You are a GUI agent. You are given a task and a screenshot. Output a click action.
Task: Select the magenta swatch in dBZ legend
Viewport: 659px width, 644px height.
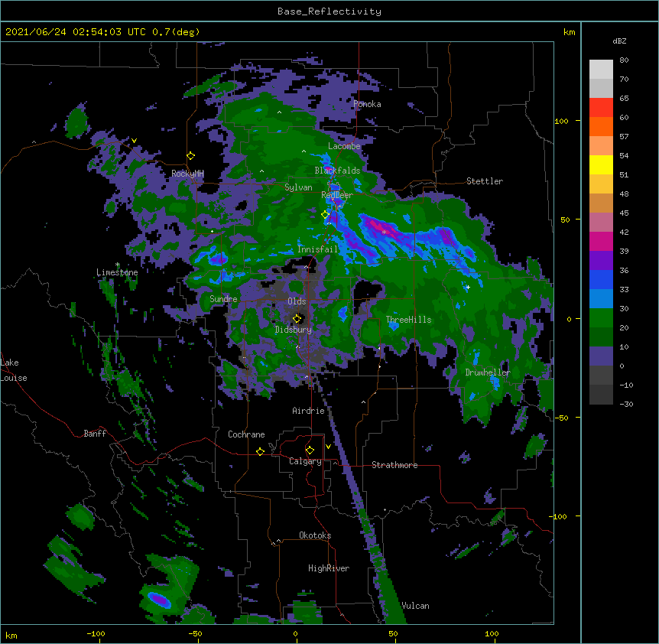coord(601,241)
